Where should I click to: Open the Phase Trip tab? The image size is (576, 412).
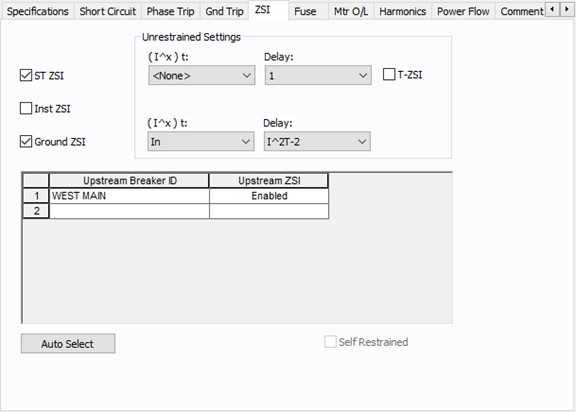(x=170, y=11)
